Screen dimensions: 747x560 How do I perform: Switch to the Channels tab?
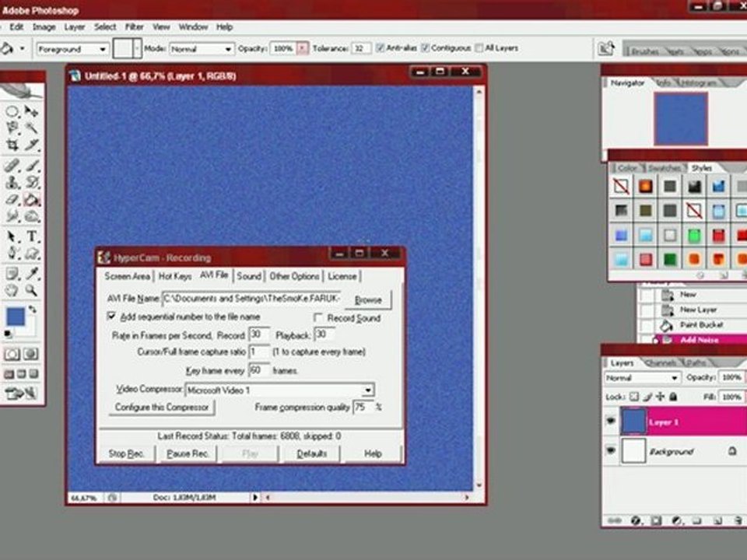[x=661, y=363]
